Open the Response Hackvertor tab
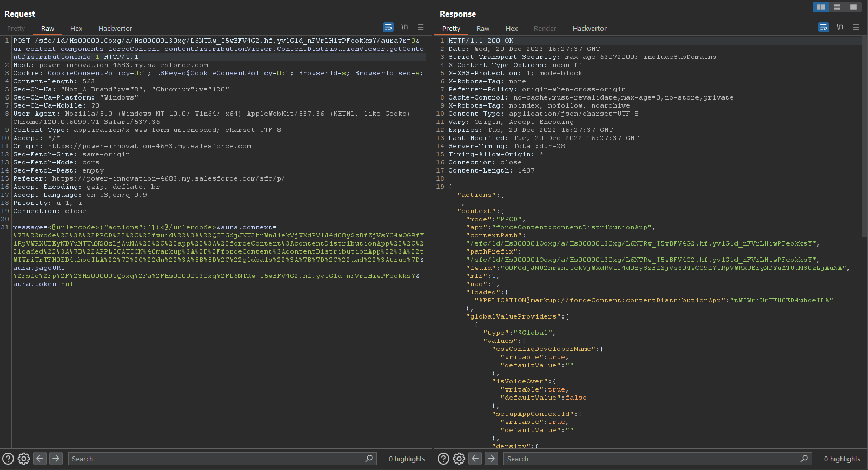Viewport: 868px width, 470px height. point(589,29)
